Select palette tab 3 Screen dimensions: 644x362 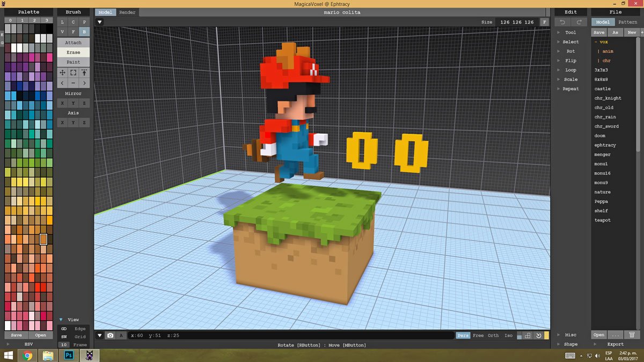[x=47, y=20]
